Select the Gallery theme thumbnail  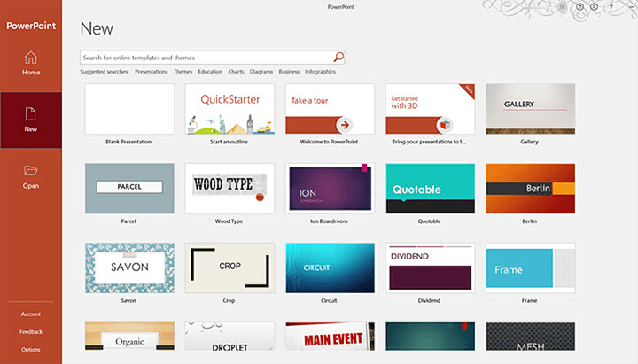(x=530, y=109)
